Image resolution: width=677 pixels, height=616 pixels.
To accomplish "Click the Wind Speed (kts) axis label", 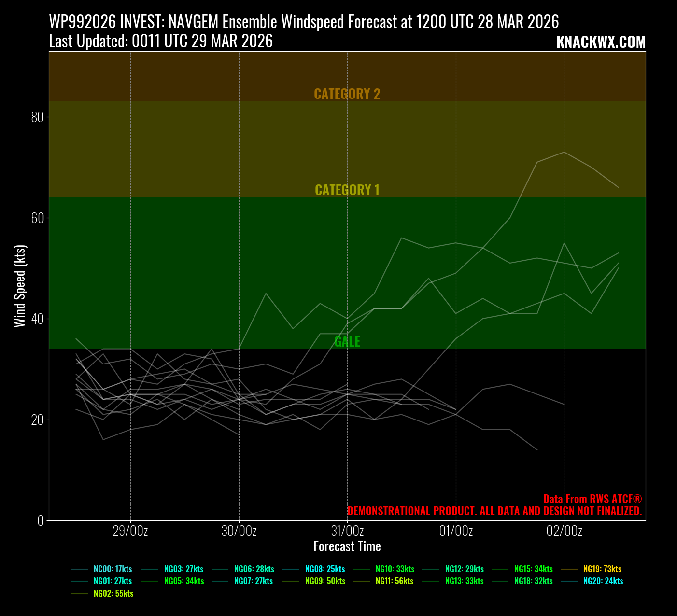I will (x=20, y=286).
